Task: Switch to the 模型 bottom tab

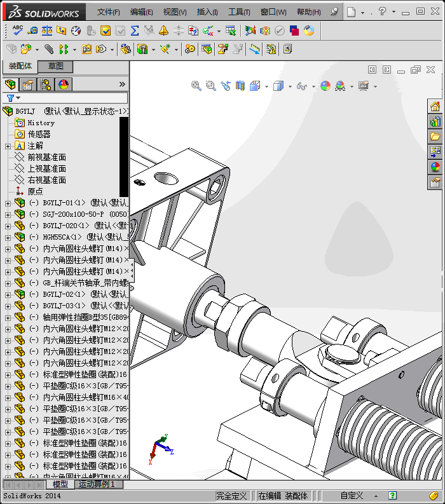Action: tap(60, 484)
